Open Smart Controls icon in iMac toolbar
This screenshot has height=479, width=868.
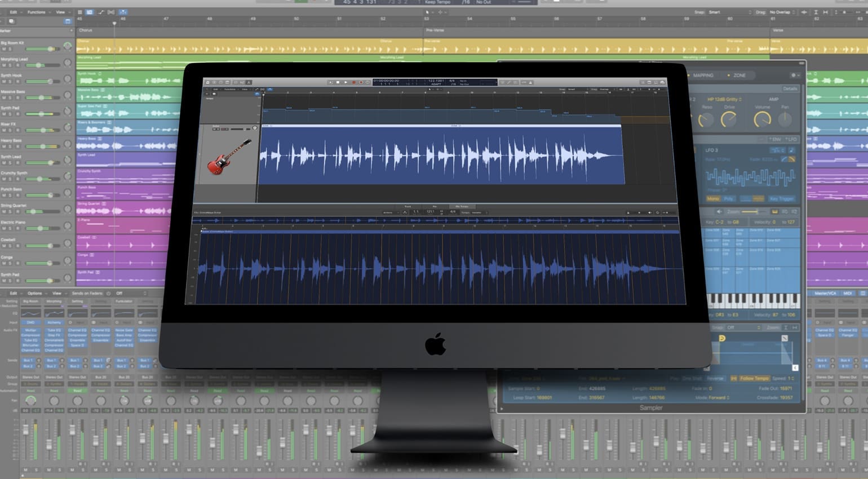236,82
